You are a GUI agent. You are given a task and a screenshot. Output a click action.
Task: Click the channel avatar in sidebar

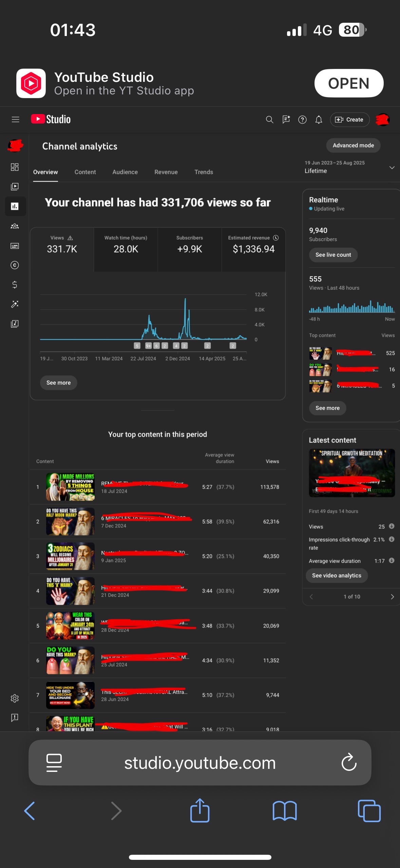tap(15, 146)
